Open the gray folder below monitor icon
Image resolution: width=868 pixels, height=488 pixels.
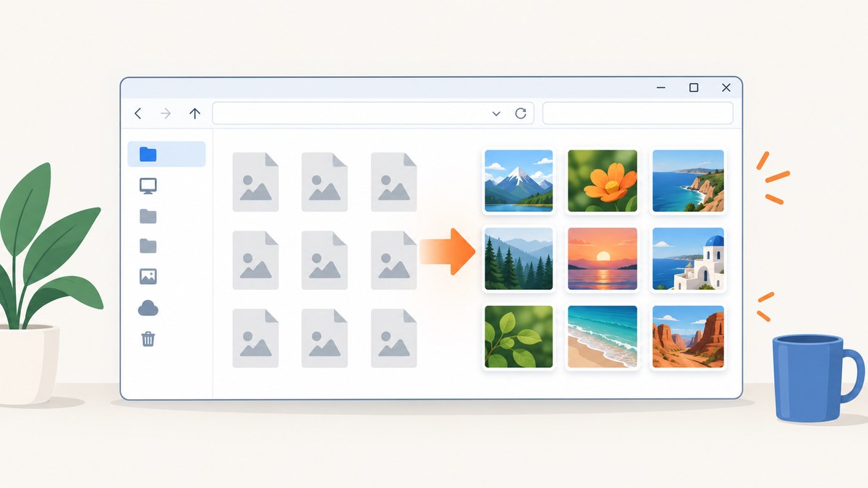point(148,216)
